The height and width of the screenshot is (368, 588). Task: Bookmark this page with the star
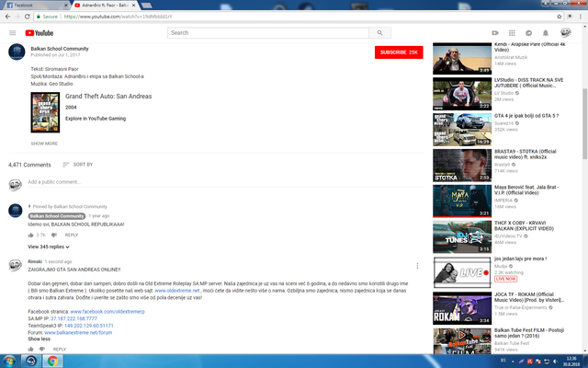pyautogui.click(x=560, y=17)
